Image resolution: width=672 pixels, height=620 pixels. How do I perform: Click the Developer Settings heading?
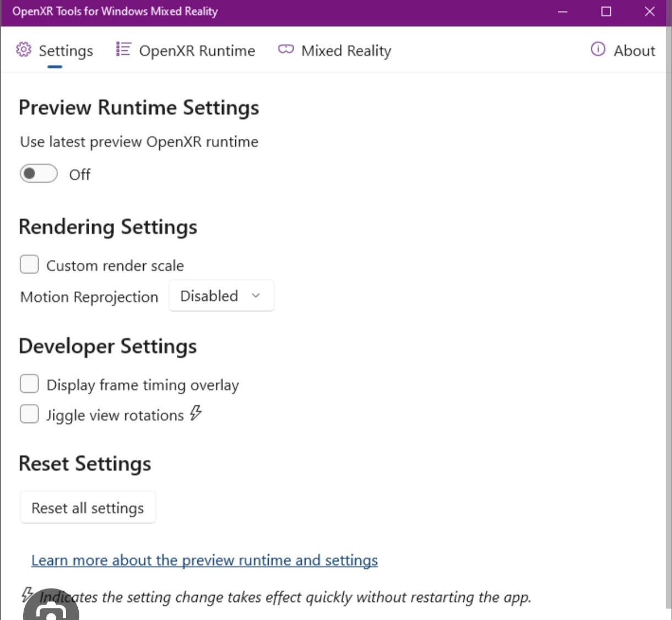pyautogui.click(x=108, y=346)
